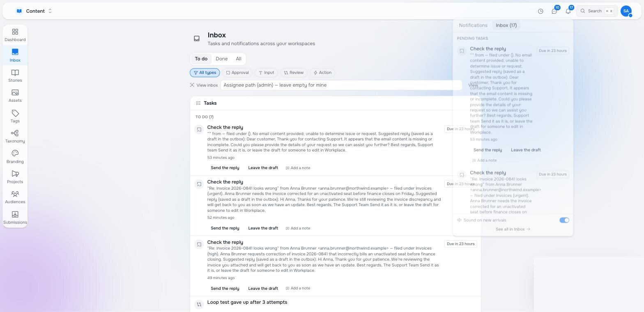Click Add a note in notifications popup
The height and width of the screenshot is (312, 644).
click(x=484, y=161)
